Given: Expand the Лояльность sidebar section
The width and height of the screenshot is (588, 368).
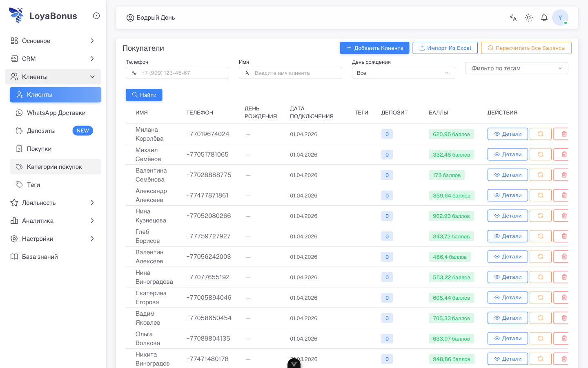Looking at the screenshot, I should (x=53, y=203).
